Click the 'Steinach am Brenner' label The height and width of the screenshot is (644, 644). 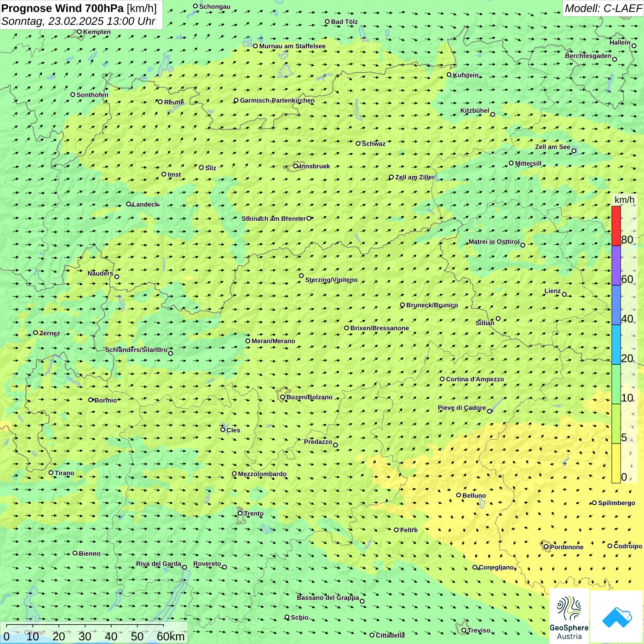(x=274, y=218)
